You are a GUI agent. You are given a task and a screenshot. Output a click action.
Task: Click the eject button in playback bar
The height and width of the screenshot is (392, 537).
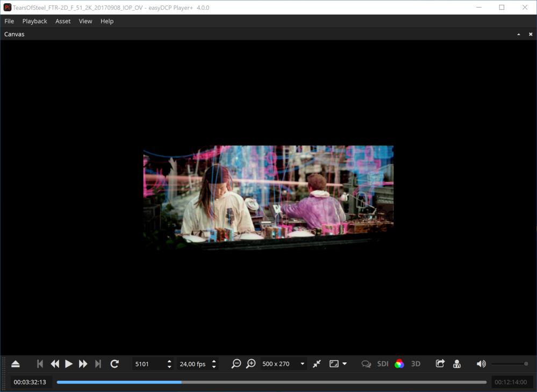pyautogui.click(x=16, y=364)
